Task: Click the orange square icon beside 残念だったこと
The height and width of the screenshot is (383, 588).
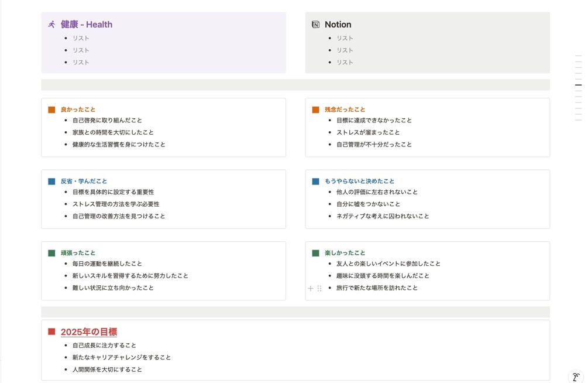Action: point(316,110)
